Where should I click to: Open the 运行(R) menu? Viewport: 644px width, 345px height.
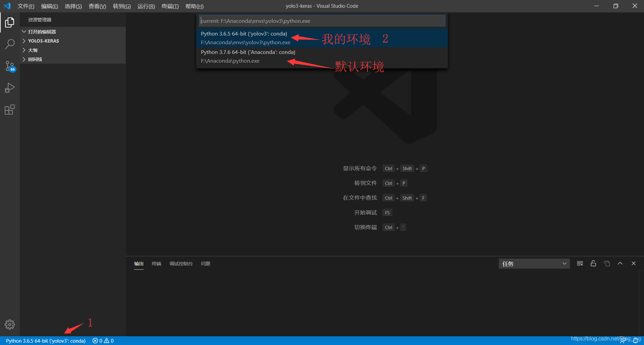point(146,6)
